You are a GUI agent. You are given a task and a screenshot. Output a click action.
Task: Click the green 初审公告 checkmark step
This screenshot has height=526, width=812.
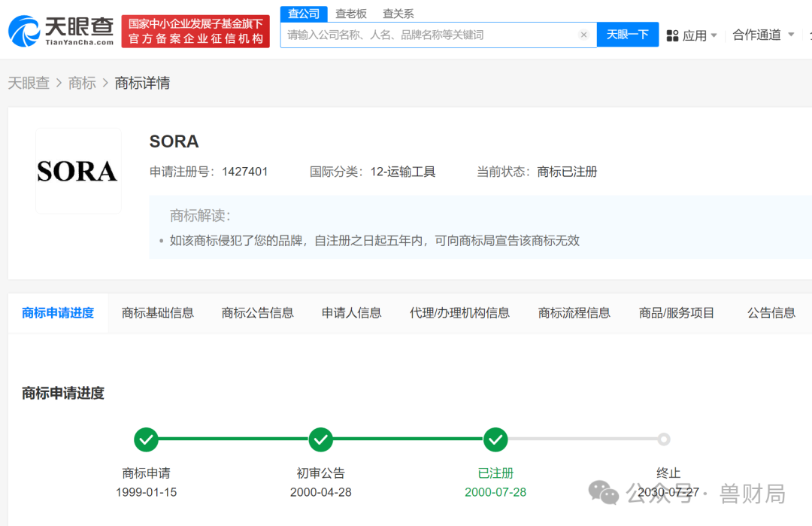click(x=321, y=439)
